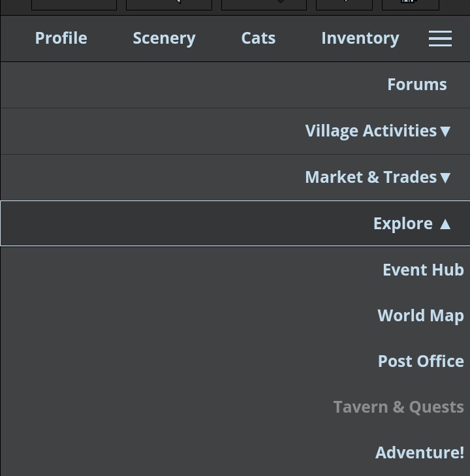Click the greyed Tavern & Quests link
This screenshot has height=476, width=470.
click(399, 407)
